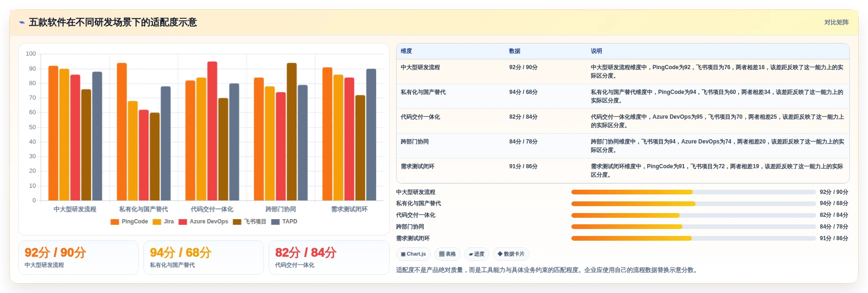Toggle the TAPD legend swatch
This screenshot has width=868, height=293.
pos(275,222)
